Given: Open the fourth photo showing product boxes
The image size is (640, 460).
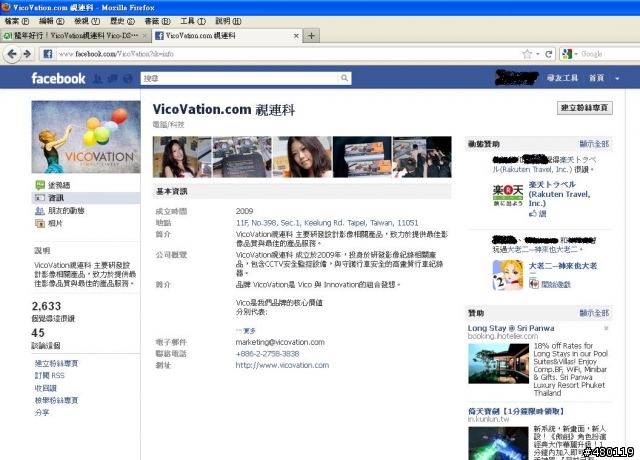Looking at the screenshot, I should coord(362,157).
